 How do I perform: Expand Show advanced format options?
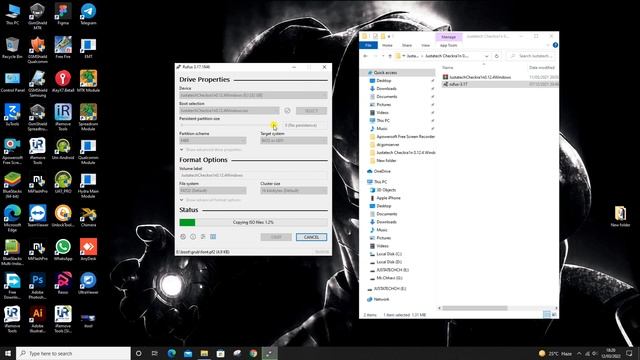211,200
